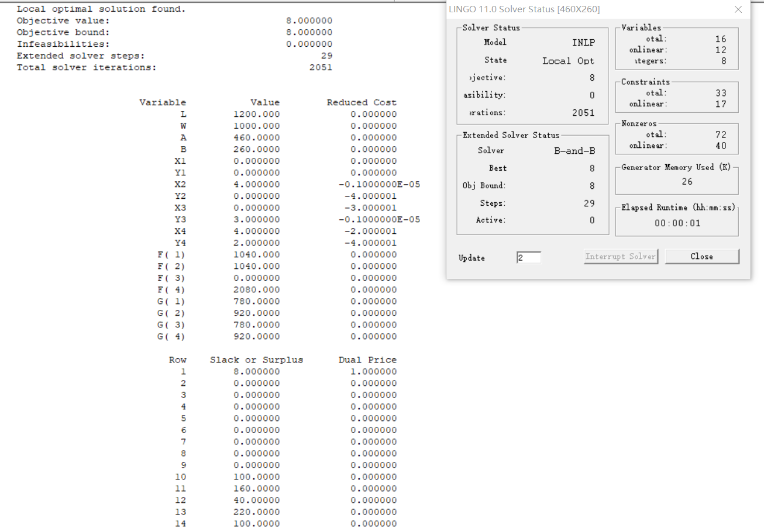Click slack value 40.00000 in row 12
Image resolution: width=764 pixels, height=532 pixels.
point(256,500)
